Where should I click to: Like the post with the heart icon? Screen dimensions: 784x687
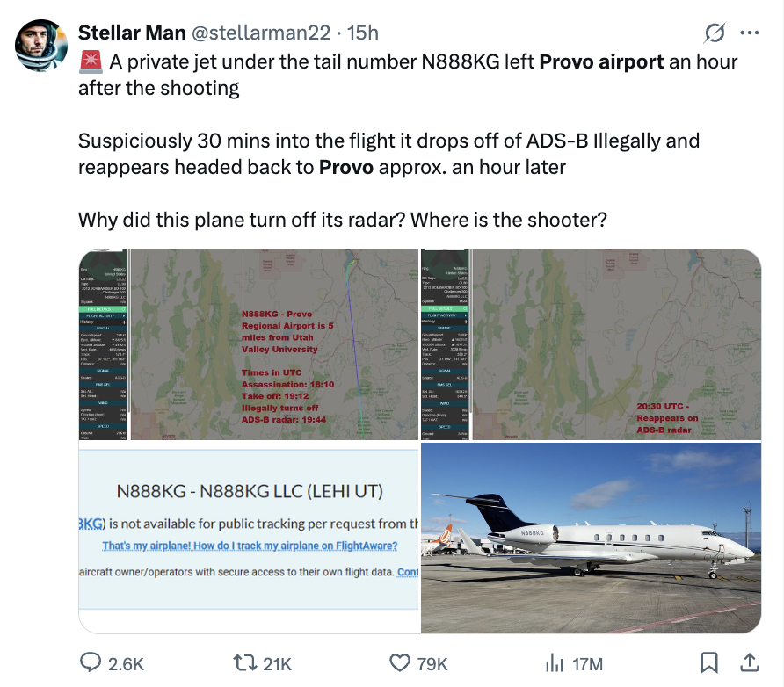point(400,663)
